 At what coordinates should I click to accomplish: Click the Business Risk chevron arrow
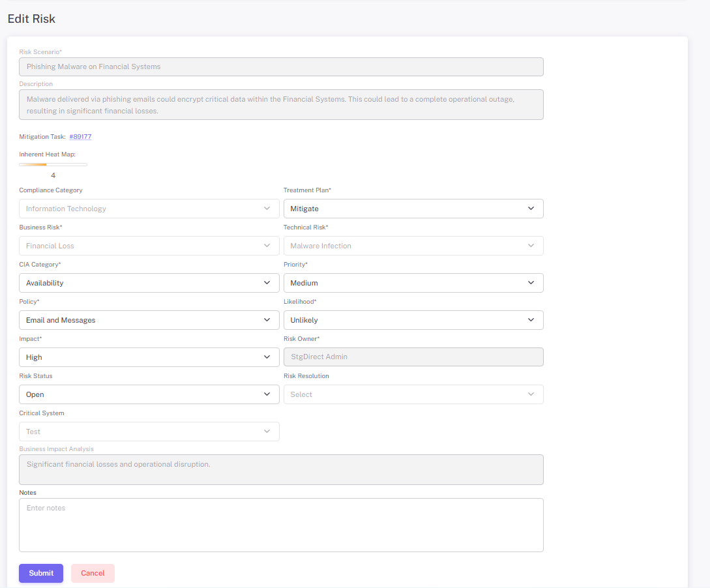click(267, 246)
